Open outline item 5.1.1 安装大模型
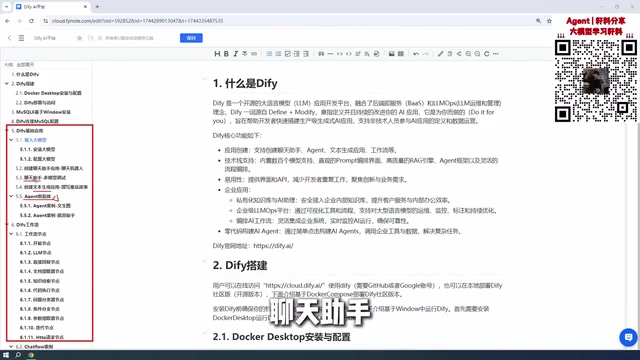This screenshot has width=640, height=360. click(x=38, y=149)
